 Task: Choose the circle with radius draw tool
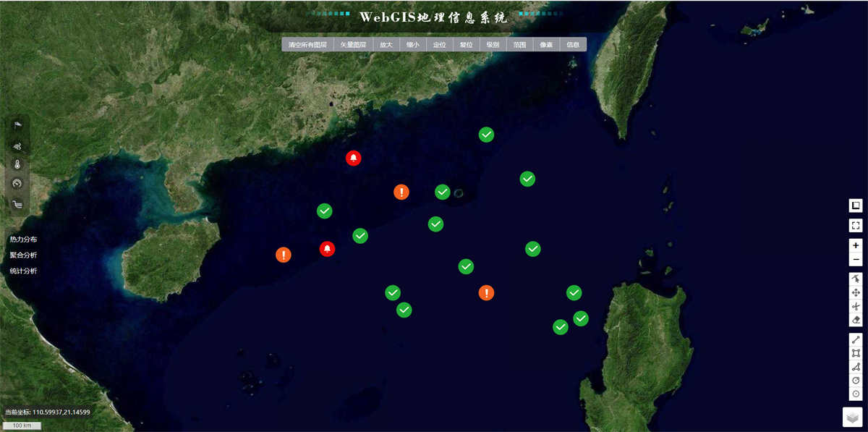pyautogui.click(x=856, y=381)
